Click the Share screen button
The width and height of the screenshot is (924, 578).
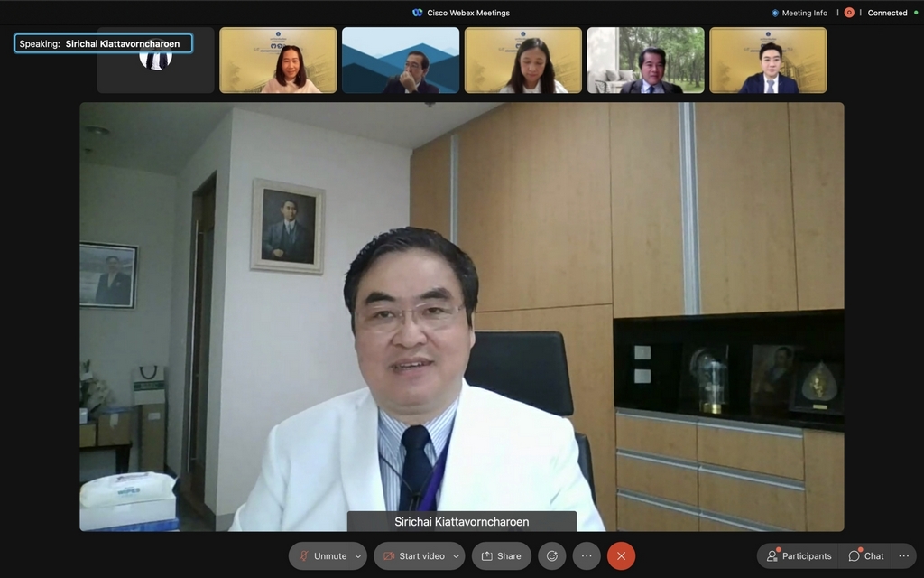coord(501,556)
